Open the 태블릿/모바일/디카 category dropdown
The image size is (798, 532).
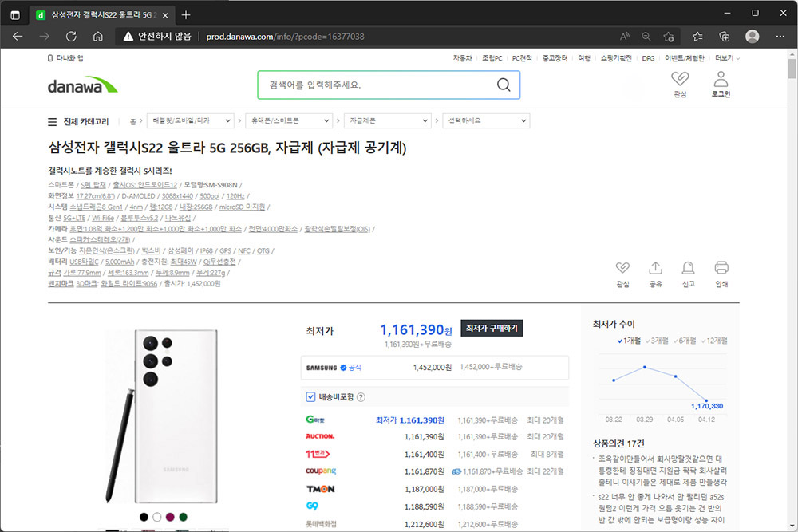coord(191,121)
